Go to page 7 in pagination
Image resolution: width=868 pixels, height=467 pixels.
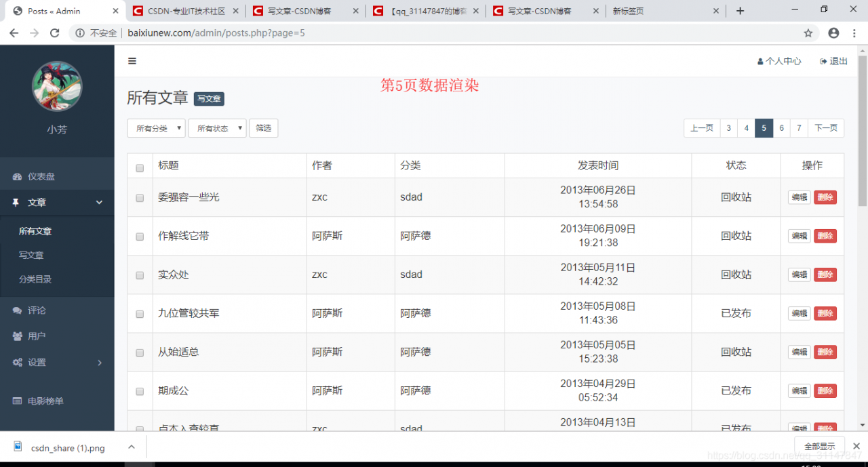tap(799, 127)
